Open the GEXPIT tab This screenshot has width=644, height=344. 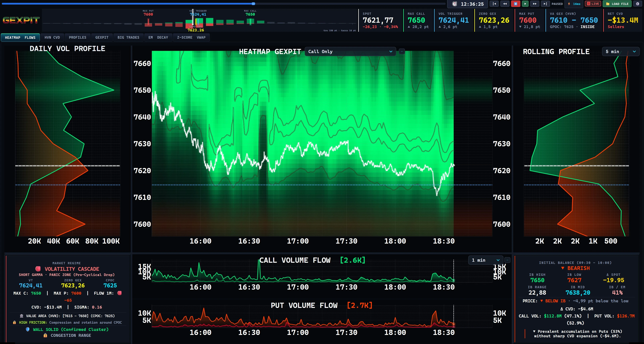click(102, 37)
